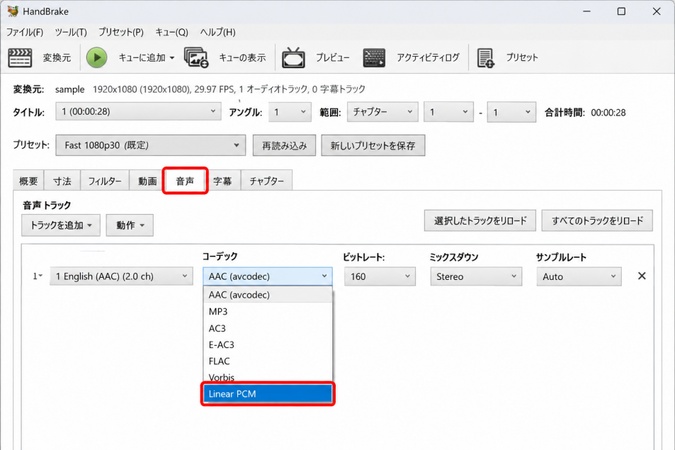Expand the track 1 disclosure arrow

click(x=38, y=276)
